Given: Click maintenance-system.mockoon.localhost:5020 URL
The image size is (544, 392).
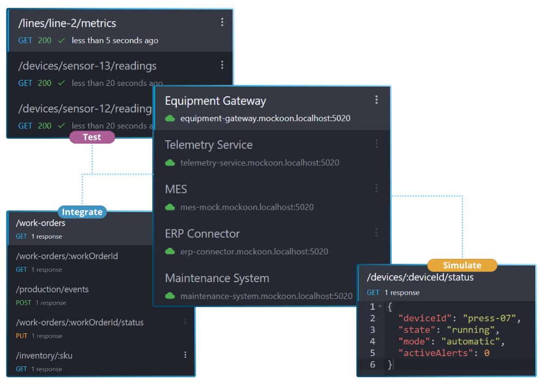Looking at the screenshot, I should click(266, 296).
